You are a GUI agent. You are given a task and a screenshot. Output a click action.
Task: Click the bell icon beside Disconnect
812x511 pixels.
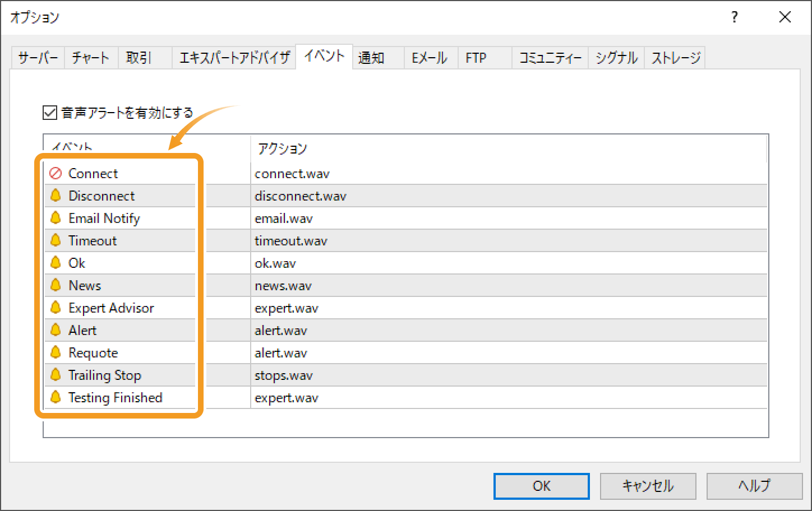(x=56, y=196)
